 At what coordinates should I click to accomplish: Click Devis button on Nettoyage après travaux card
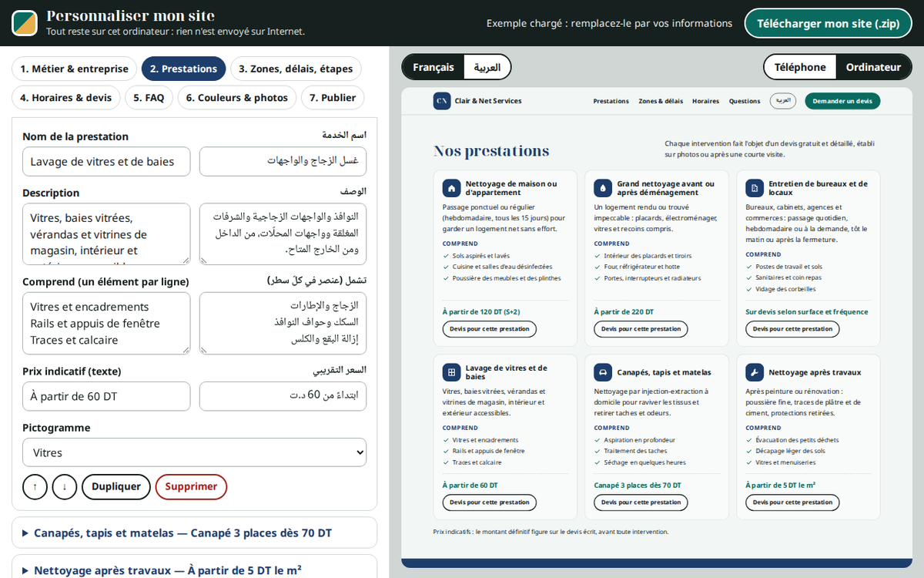coord(792,502)
